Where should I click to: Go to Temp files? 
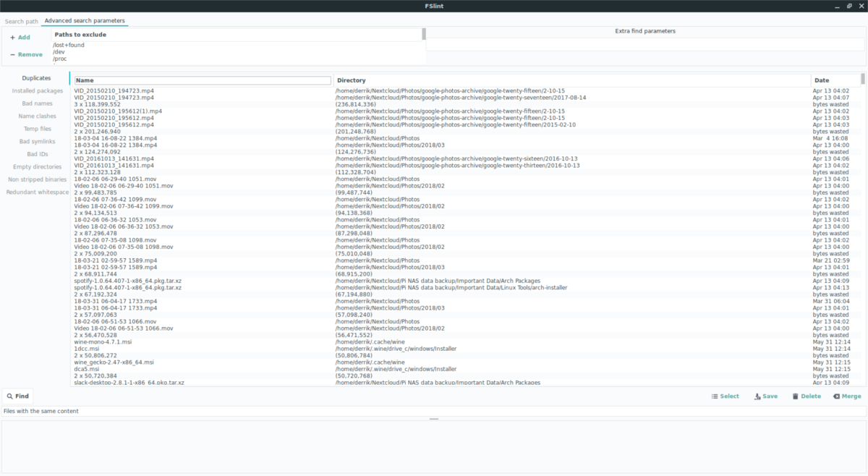point(38,129)
